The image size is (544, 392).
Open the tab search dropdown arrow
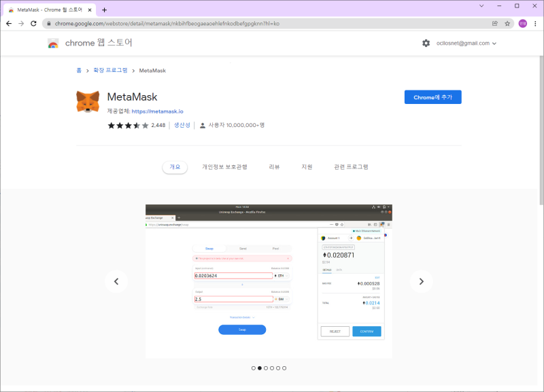[481, 6]
